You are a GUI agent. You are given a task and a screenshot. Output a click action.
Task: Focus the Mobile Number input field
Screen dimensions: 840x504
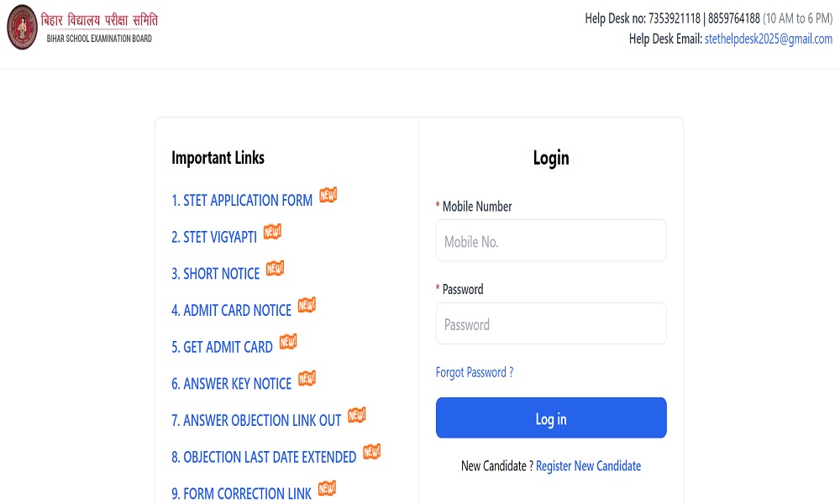[x=551, y=241]
